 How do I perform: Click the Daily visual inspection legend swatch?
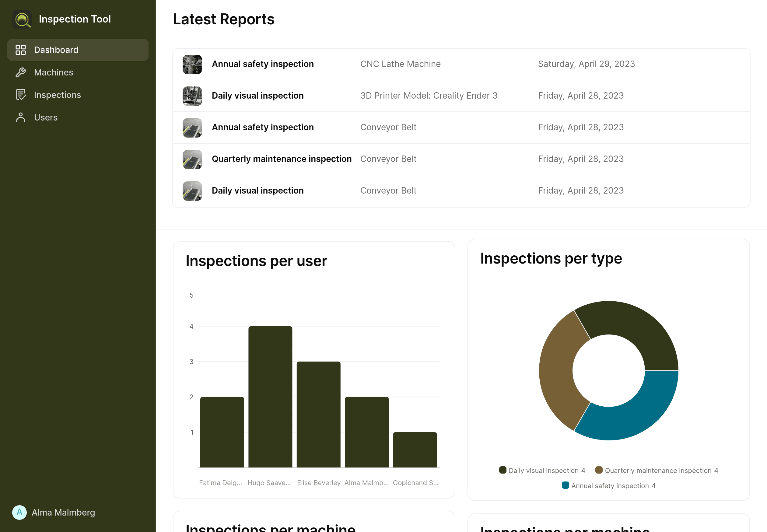tap(503, 470)
